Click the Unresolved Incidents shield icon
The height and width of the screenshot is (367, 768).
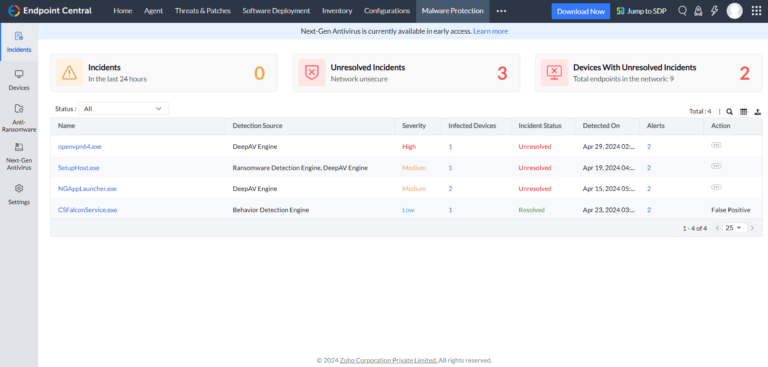point(312,73)
